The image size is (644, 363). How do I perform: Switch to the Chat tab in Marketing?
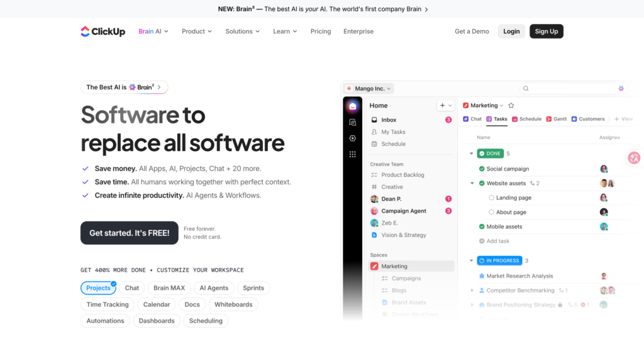click(472, 119)
